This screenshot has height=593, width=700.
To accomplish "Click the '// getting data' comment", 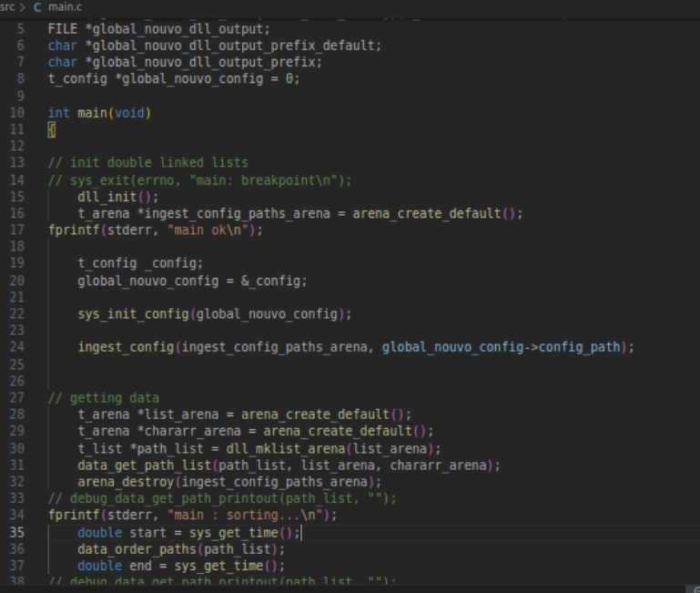I will coord(103,398).
